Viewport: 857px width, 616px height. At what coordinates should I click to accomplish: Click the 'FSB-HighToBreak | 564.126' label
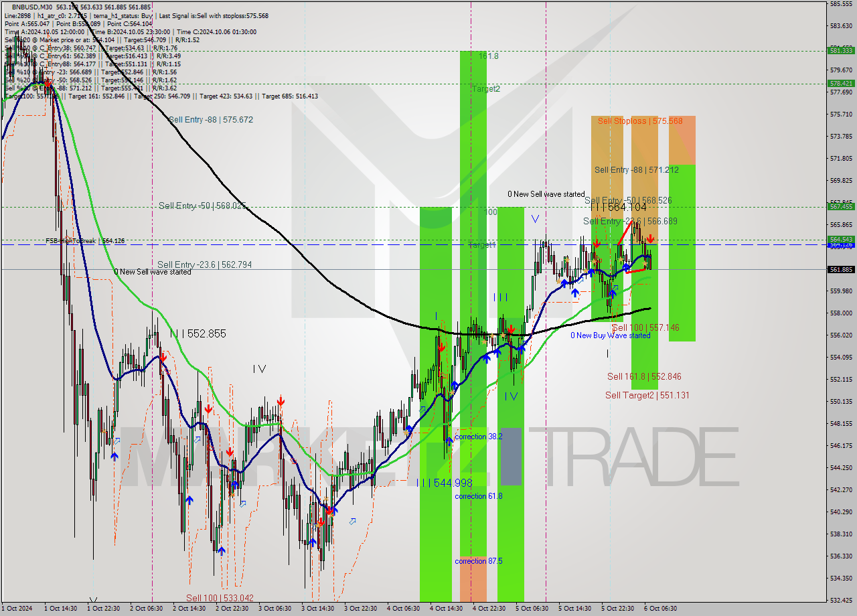(85, 240)
